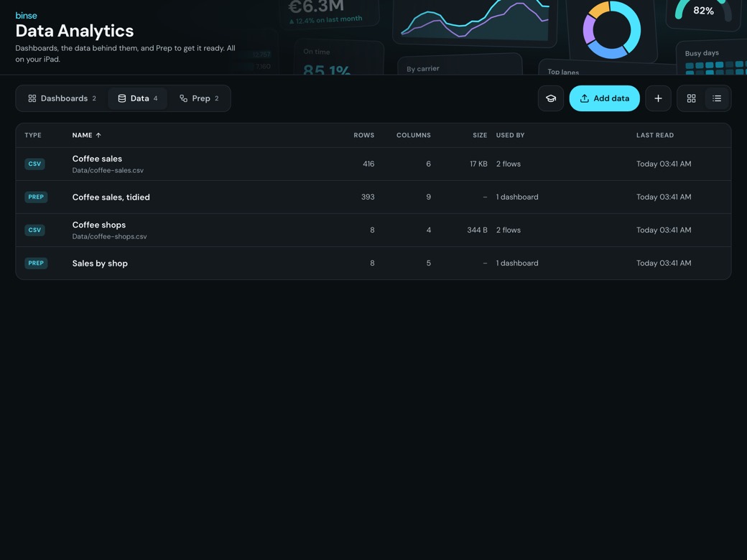
Task: Click the PREP badge for Sales by shop
Action: coord(36,263)
